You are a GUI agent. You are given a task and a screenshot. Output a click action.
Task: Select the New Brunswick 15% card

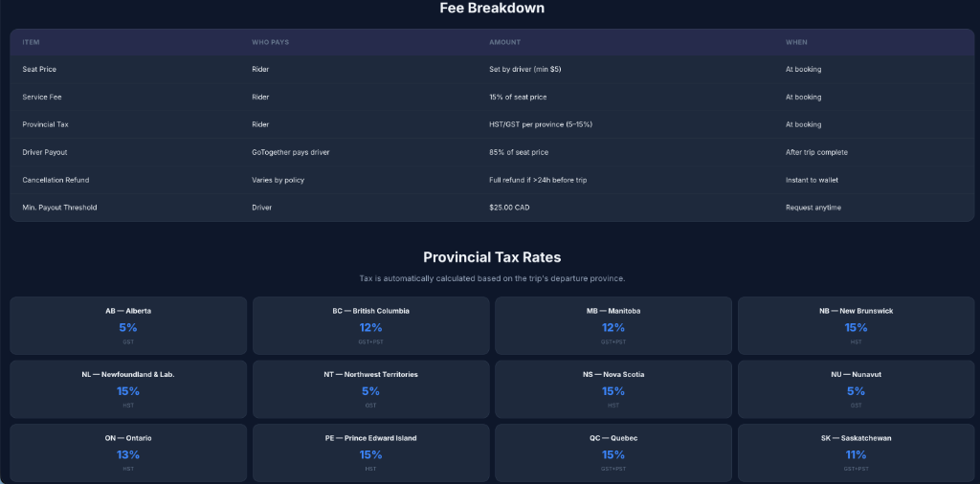click(x=856, y=325)
